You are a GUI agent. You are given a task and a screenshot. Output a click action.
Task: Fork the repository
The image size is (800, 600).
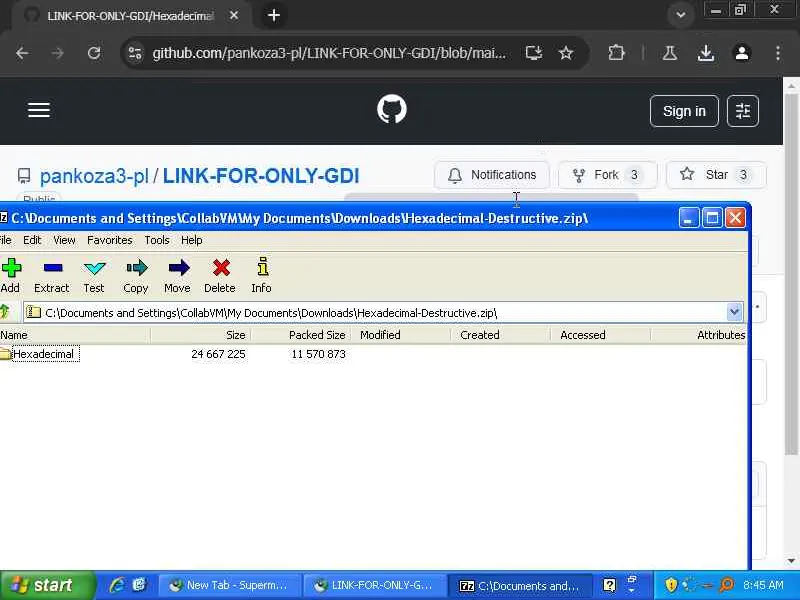607,175
